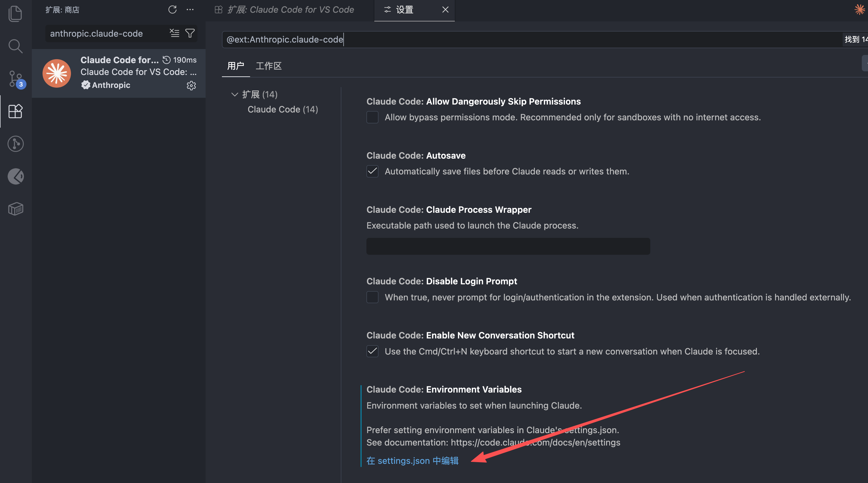Click 在 settings.json 中编辑 link

click(x=412, y=461)
